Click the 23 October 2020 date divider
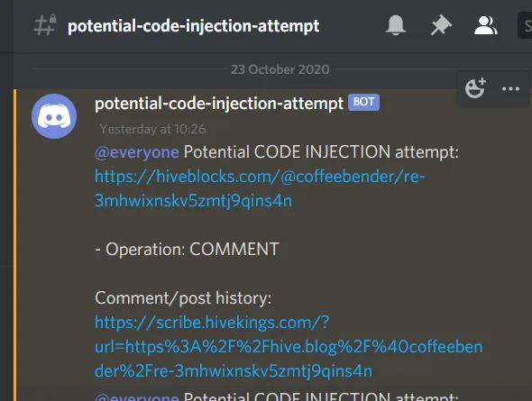Screen dimensions: 532x401 point(280,69)
